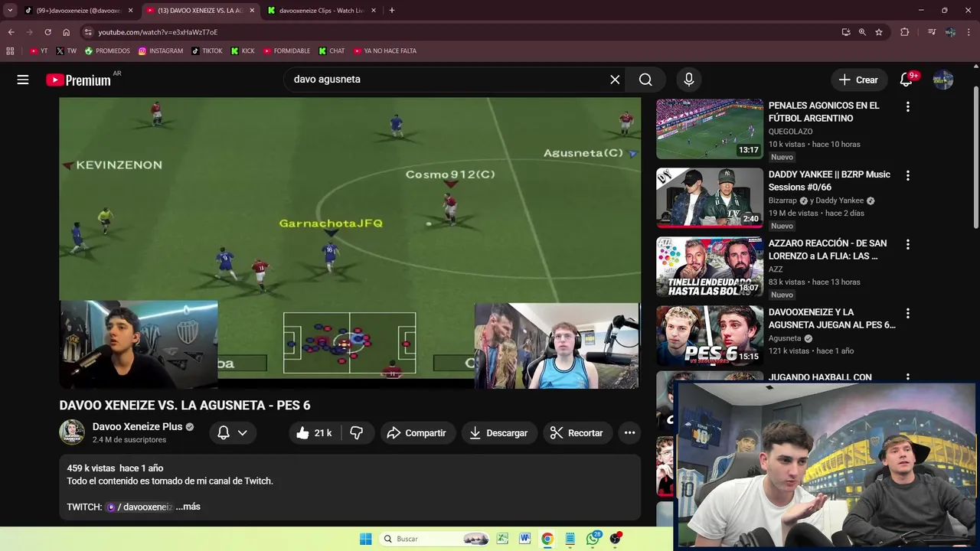The width and height of the screenshot is (980, 551).
Task: Open Chrome zoom indicator in address bar
Action: tap(862, 32)
